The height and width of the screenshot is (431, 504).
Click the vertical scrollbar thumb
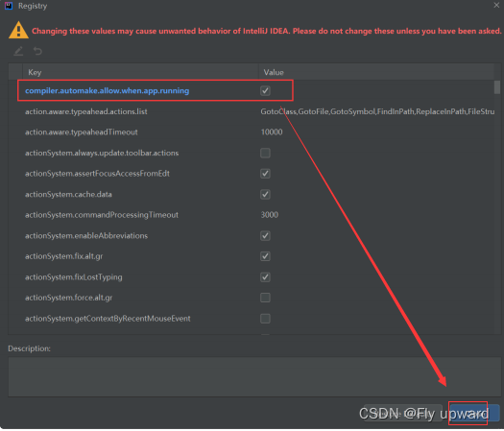(497, 87)
